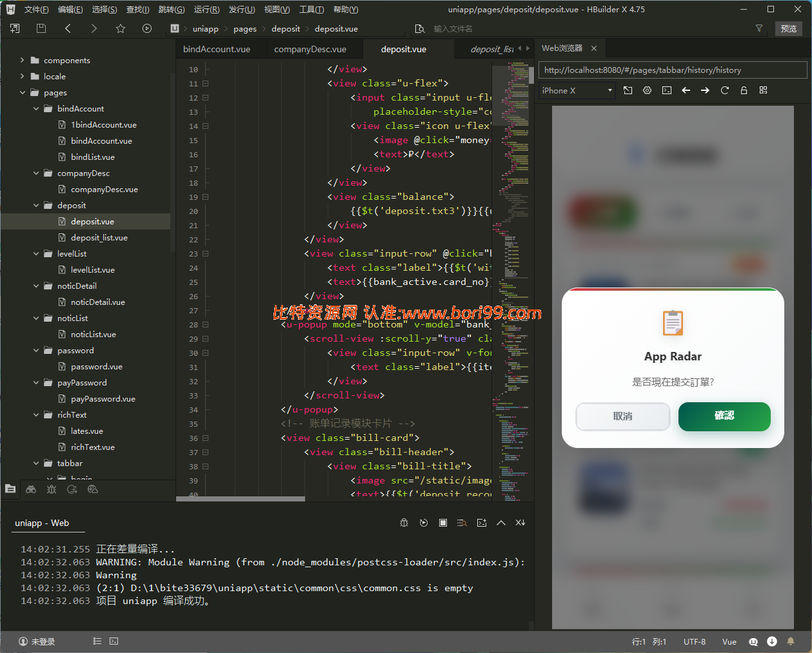The width and height of the screenshot is (812, 653).
Task: Collapse the console panel with chevron
Action: tap(501, 523)
